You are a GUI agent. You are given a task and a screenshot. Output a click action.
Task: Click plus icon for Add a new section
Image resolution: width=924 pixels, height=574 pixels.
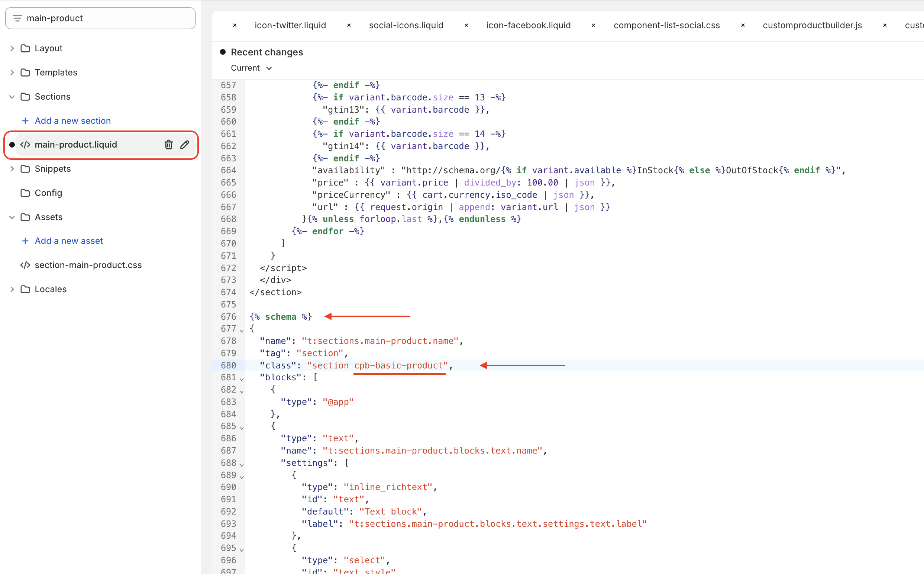(x=25, y=121)
